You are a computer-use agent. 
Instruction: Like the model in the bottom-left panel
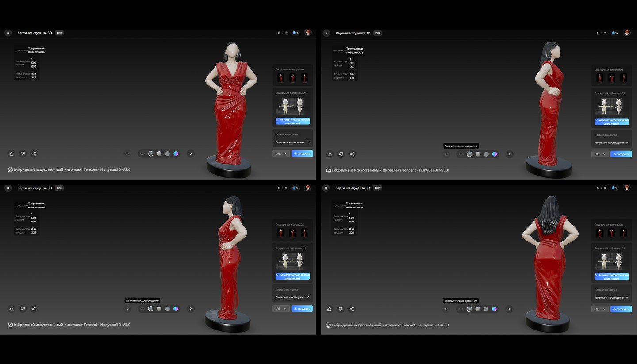12,309
